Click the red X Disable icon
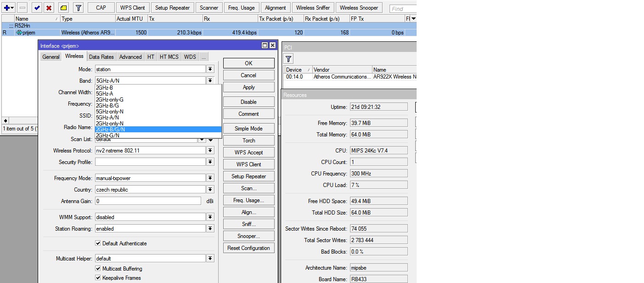Viewport: 644px width, 283px height. pyautogui.click(x=49, y=8)
